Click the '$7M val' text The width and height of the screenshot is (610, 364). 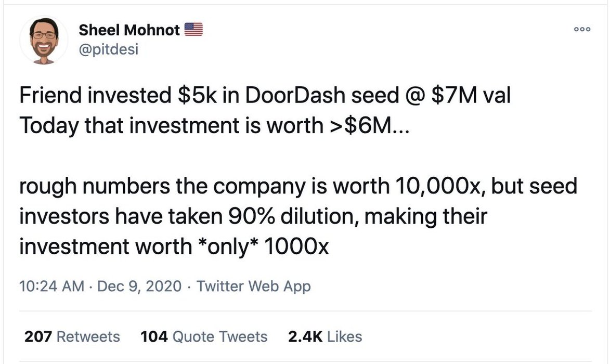coord(471,95)
